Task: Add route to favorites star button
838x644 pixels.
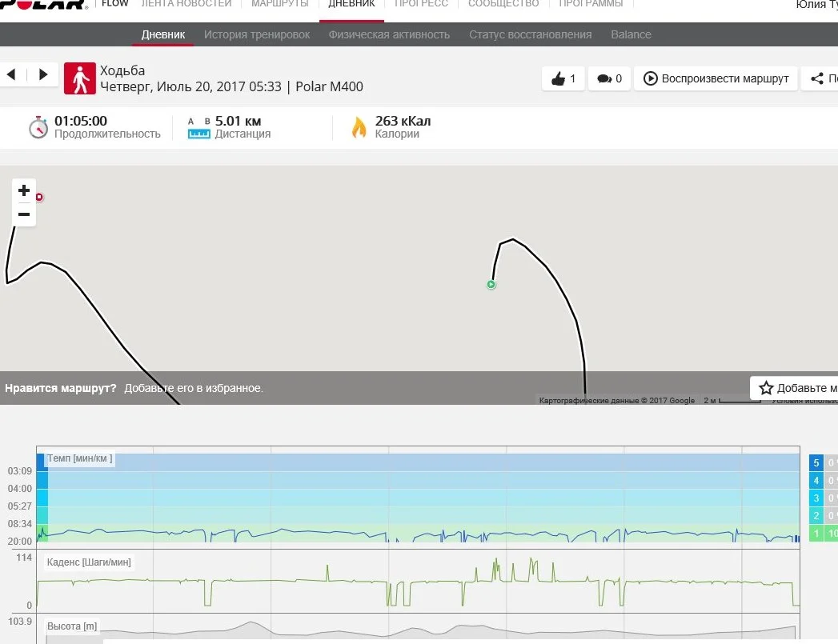Action: (794, 388)
